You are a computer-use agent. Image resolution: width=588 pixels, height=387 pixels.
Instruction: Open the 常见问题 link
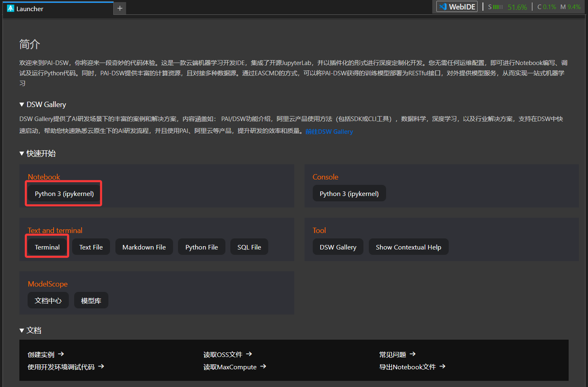pos(393,354)
